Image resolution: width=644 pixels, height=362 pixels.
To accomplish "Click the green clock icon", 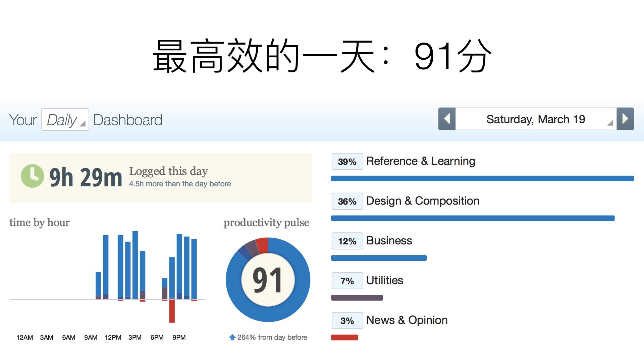I will [32, 176].
